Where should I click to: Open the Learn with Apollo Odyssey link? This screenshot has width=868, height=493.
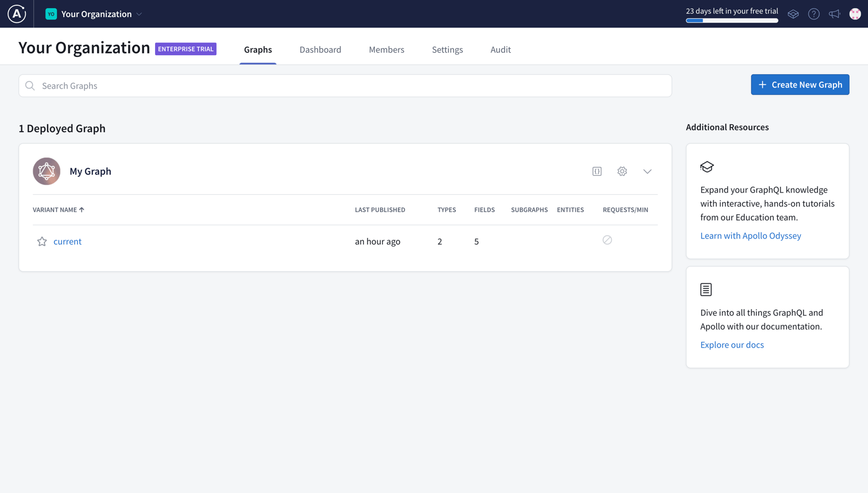(x=750, y=236)
